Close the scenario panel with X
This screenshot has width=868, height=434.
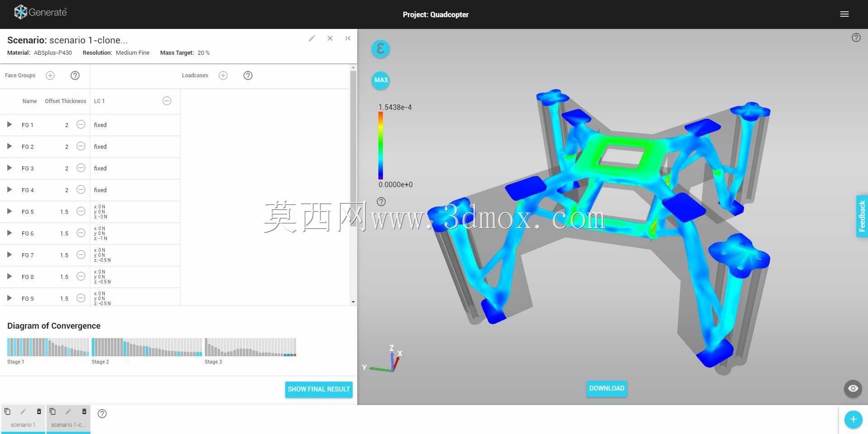tap(330, 38)
